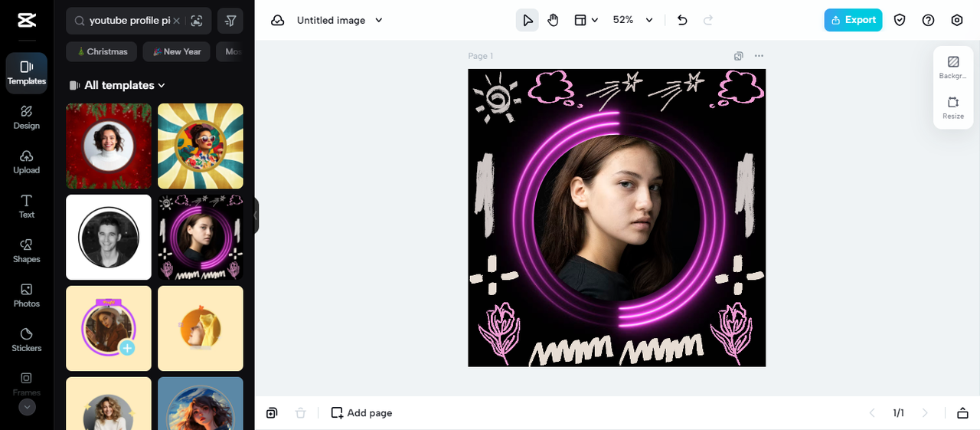Open the 52% zoom dropdown
The image size is (980, 430).
633,21
